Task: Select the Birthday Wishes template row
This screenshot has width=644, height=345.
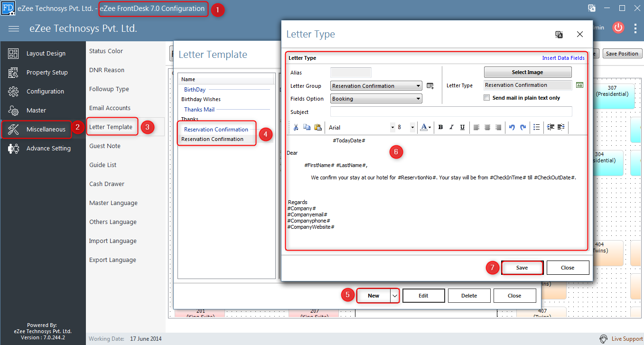Action: tap(226, 99)
